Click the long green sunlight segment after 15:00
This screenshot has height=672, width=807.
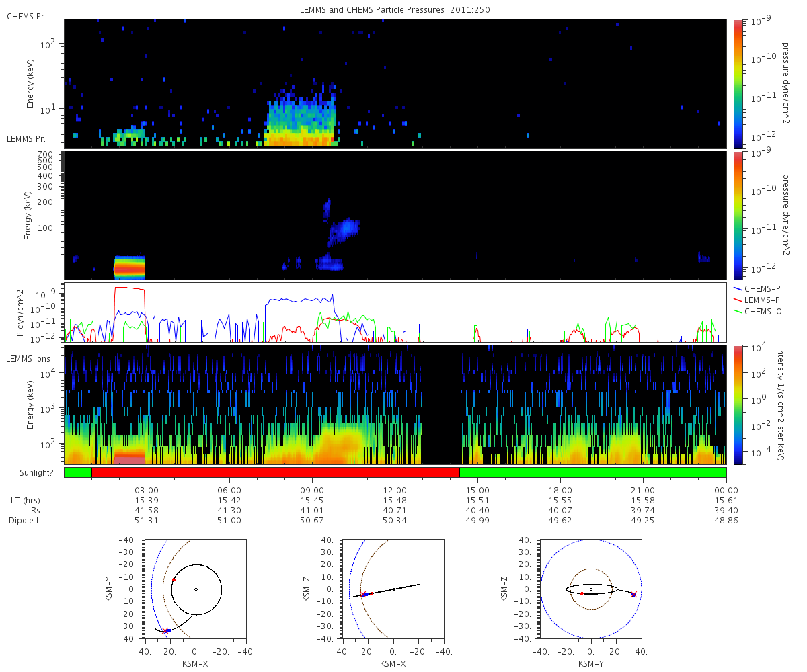point(593,472)
